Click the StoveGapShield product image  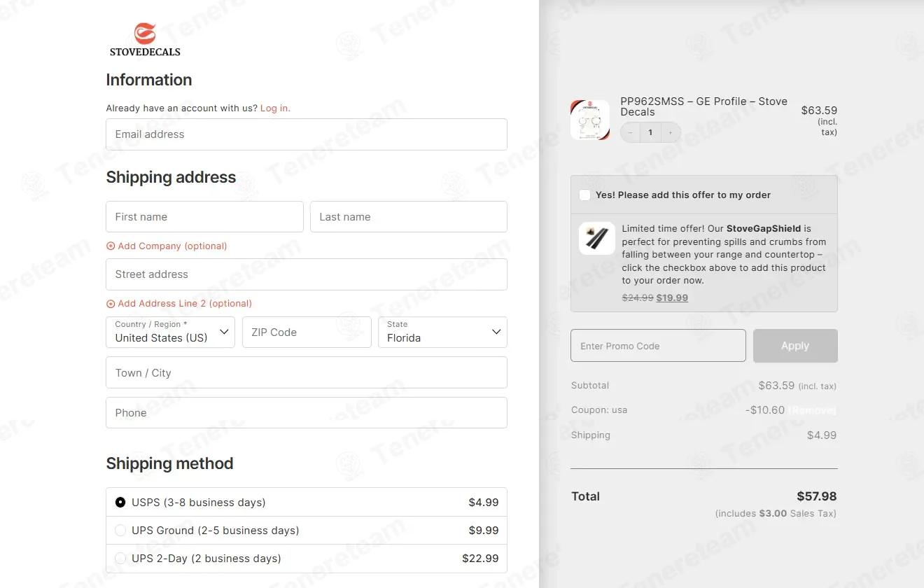click(597, 239)
